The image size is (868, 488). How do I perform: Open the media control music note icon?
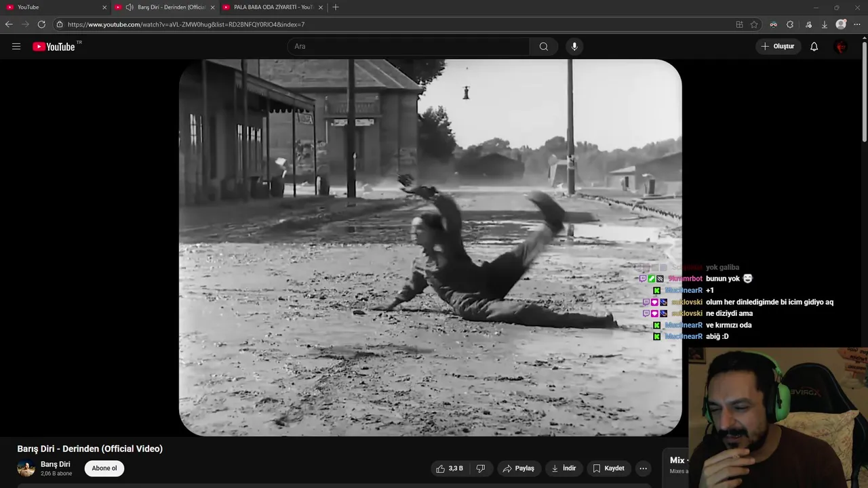[808, 24]
